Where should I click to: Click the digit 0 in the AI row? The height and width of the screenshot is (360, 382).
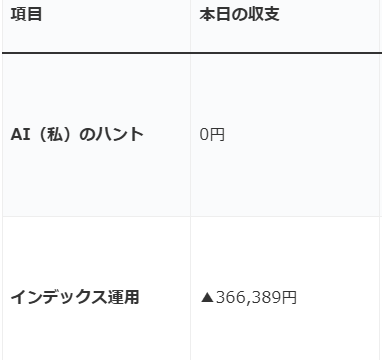tap(204, 135)
